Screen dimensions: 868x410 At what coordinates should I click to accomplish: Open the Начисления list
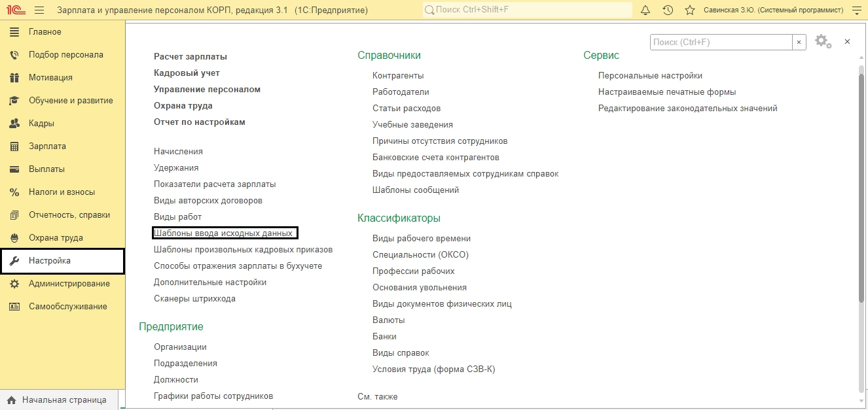pos(178,152)
